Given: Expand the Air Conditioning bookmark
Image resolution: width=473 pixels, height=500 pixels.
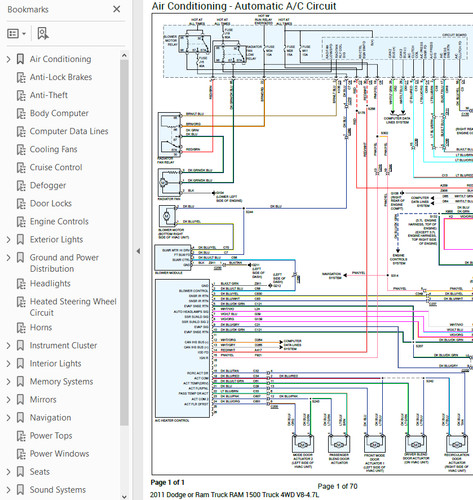Looking at the screenshot, I should tap(8, 59).
